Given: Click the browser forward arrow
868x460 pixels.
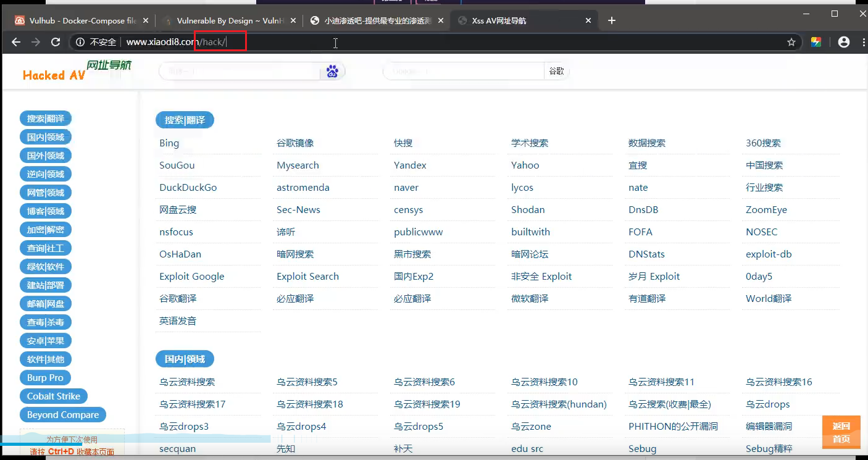Looking at the screenshot, I should [x=36, y=42].
